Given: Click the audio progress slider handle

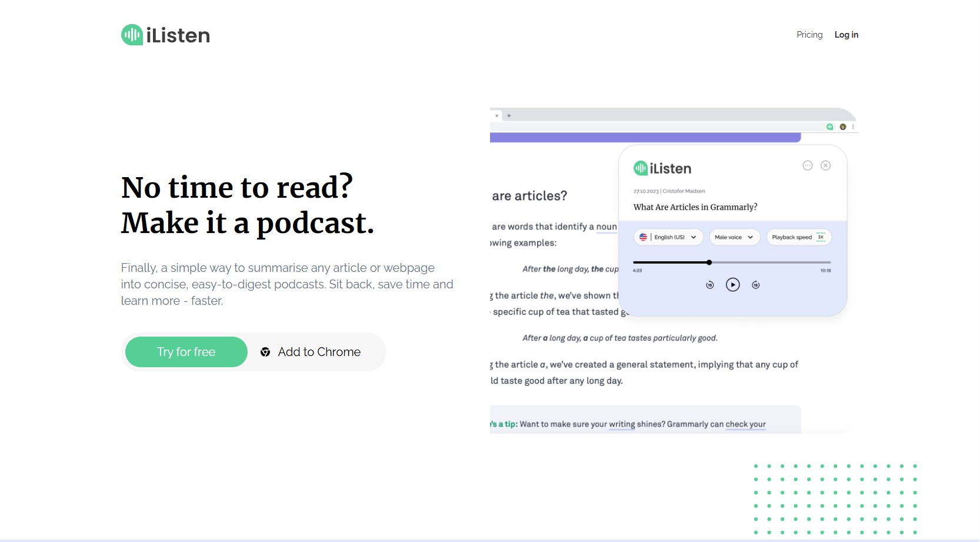Looking at the screenshot, I should [709, 262].
